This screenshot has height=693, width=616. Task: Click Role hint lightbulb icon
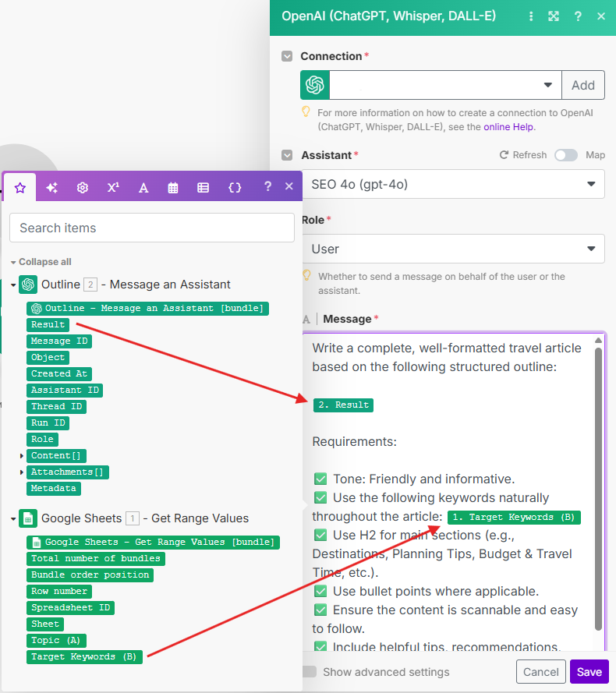[306, 275]
